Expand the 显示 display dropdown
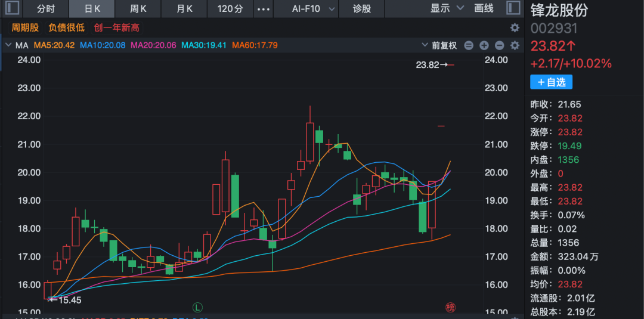Viewport: 644px width, 319px height. (447, 8)
